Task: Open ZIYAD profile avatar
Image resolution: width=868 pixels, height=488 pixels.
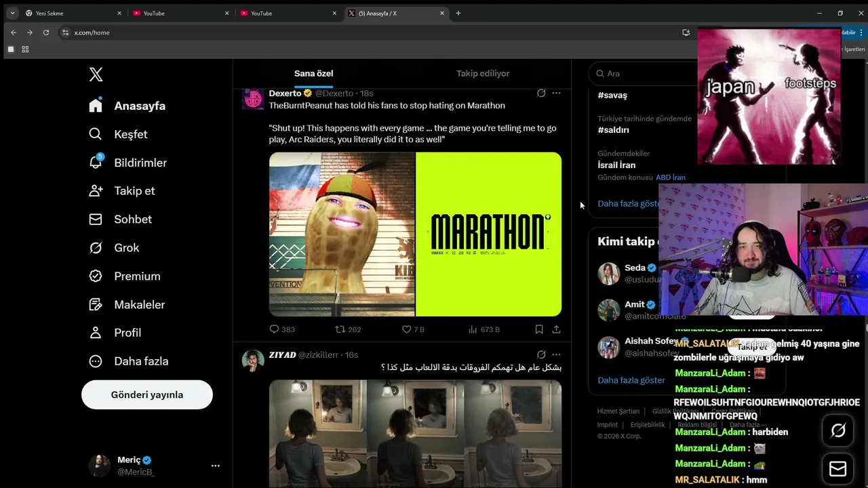Action: point(253,361)
